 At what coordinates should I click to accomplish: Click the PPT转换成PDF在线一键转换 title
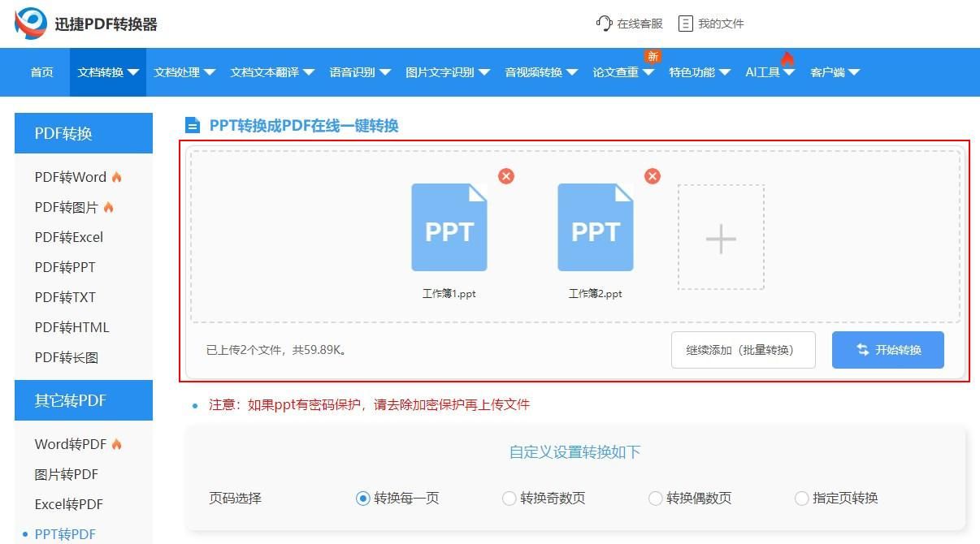click(304, 125)
